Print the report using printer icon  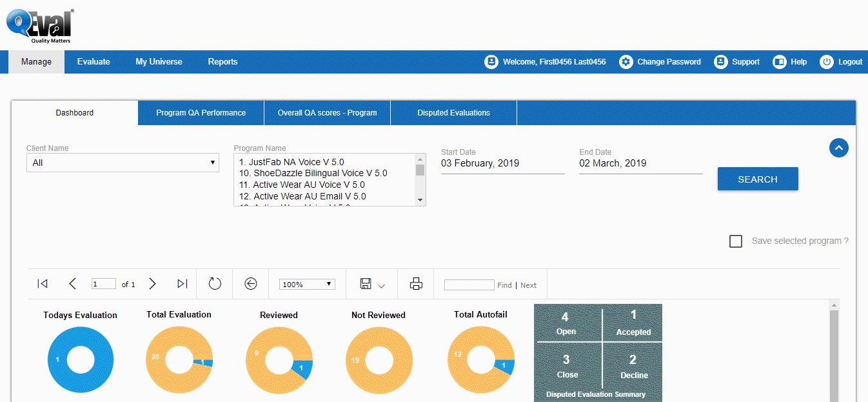tap(416, 284)
